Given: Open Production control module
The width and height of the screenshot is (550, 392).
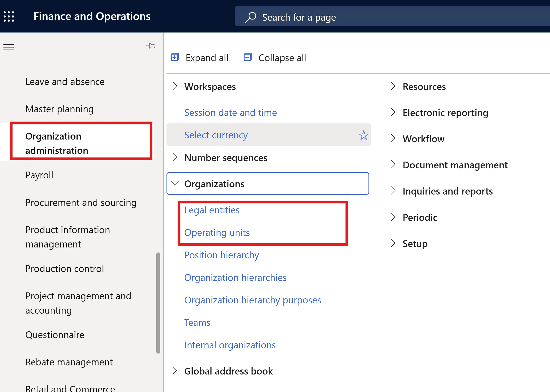Looking at the screenshot, I should (65, 269).
